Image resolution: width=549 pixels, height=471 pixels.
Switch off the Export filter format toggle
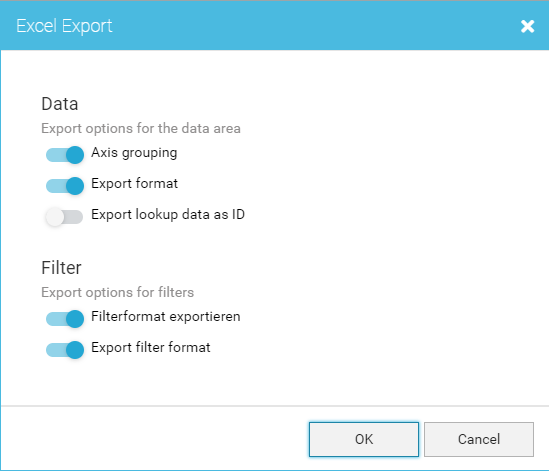tap(65, 350)
